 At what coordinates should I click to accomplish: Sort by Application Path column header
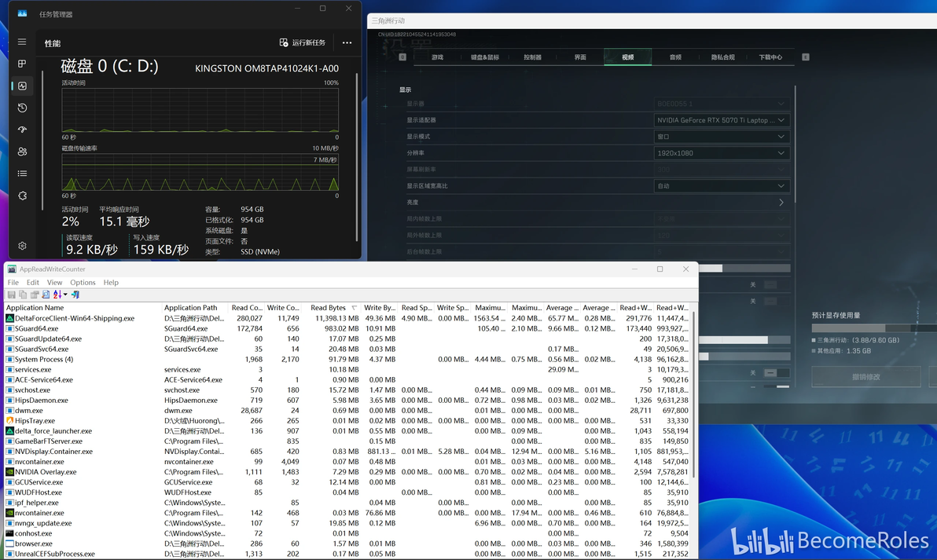pos(195,308)
